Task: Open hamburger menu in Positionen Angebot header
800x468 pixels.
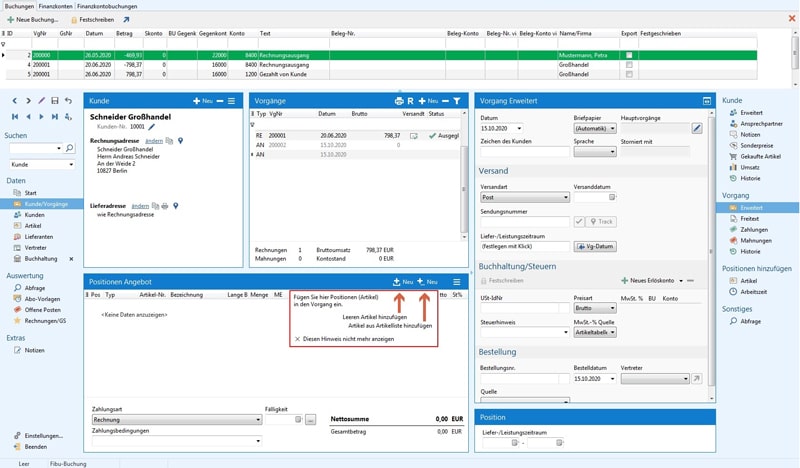Action: tap(456, 282)
